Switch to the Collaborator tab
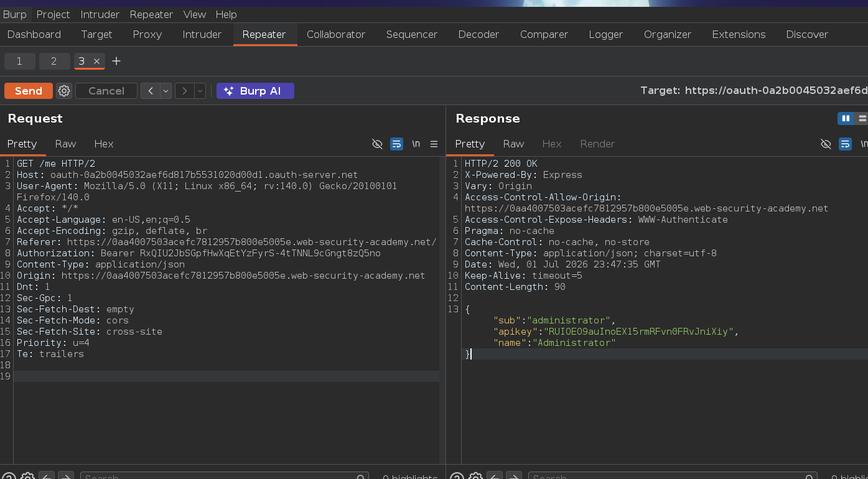This screenshot has width=868, height=479. coord(336,34)
